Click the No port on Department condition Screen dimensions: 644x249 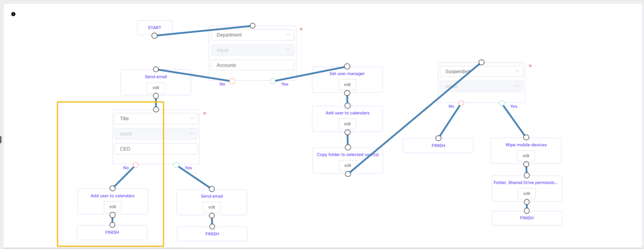[x=232, y=81]
